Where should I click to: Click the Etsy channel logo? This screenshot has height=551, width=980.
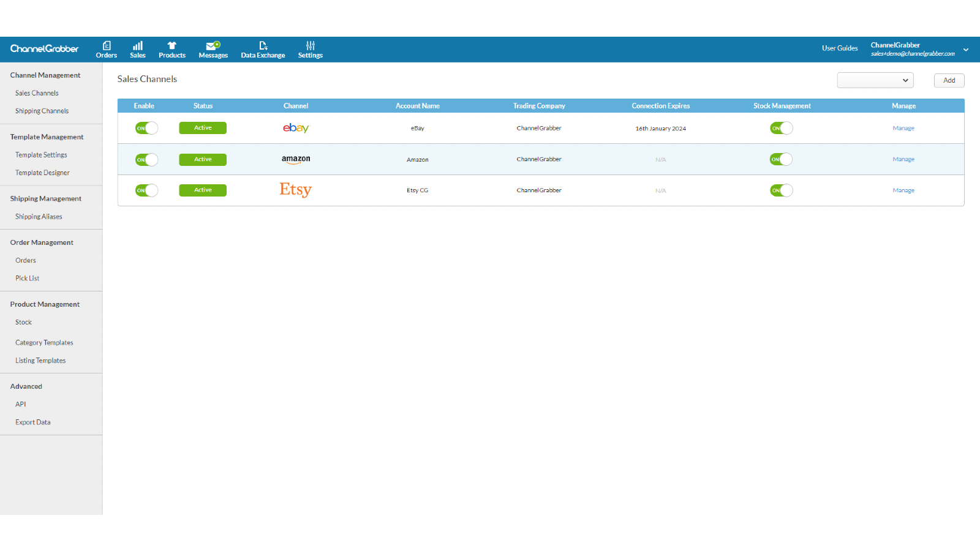296,190
